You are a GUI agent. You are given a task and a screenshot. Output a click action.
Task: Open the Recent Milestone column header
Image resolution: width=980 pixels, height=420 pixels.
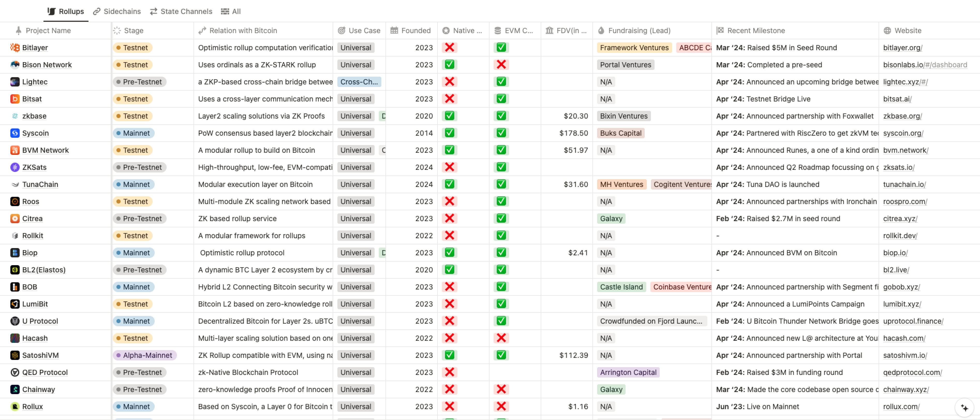tap(795, 31)
